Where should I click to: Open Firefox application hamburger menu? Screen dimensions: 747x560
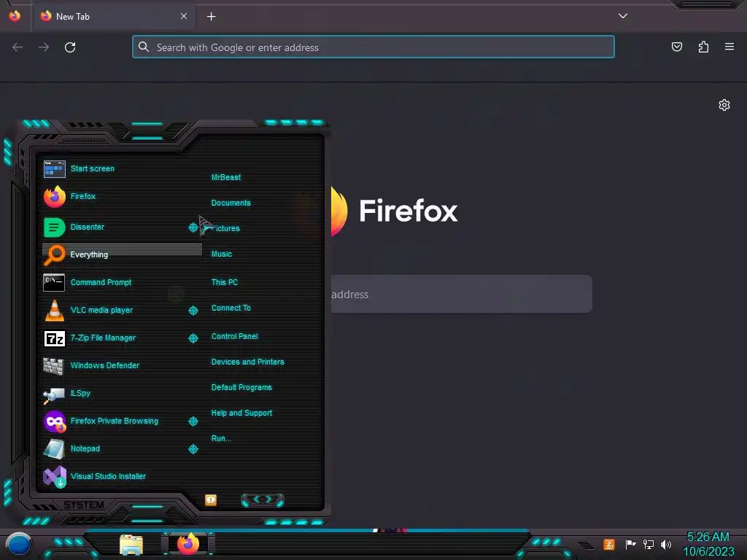[x=729, y=47]
